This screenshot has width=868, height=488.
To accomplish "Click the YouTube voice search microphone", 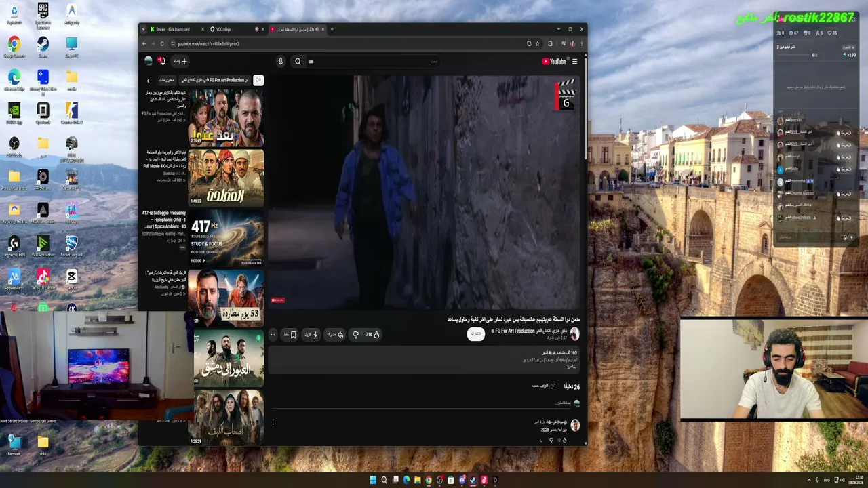I will (x=281, y=61).
